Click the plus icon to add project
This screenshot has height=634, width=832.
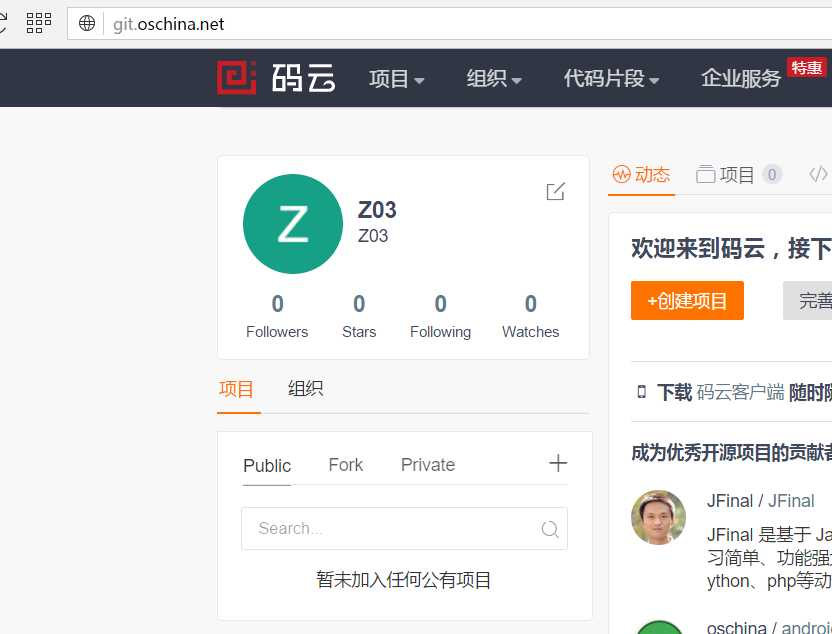[558, 463]
